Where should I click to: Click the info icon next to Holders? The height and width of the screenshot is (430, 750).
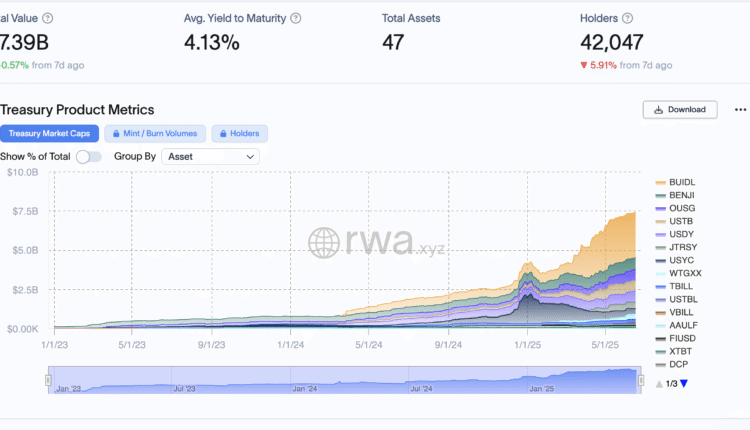[627, 18]
